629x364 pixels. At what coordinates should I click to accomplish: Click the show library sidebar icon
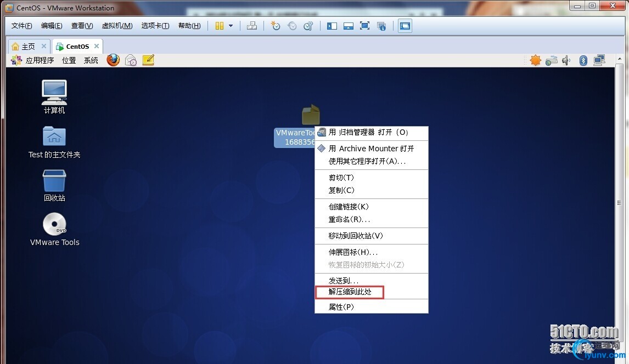(332, 26)
